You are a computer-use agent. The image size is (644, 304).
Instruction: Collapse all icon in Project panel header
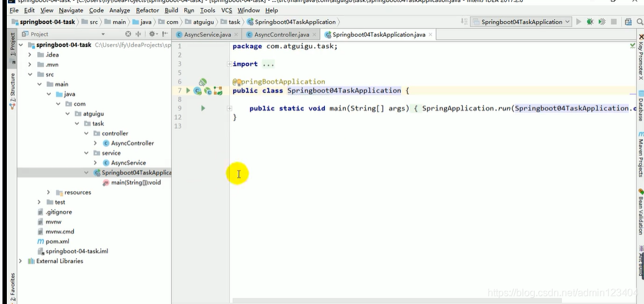[x=138, y=34]
